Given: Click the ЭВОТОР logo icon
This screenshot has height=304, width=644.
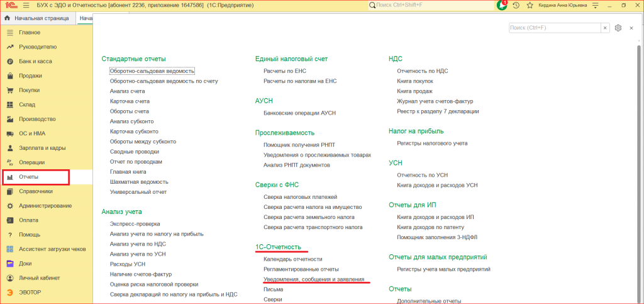Looking at the screenshot, I should [x=10, y=293].
